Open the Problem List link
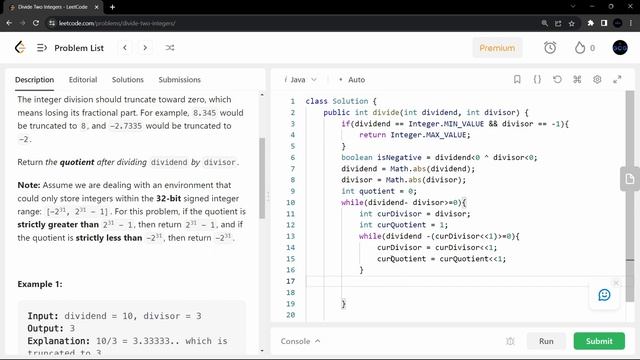The width and height of the screenshot is (640, 360). pyautogui.click(x=79, y=48)
